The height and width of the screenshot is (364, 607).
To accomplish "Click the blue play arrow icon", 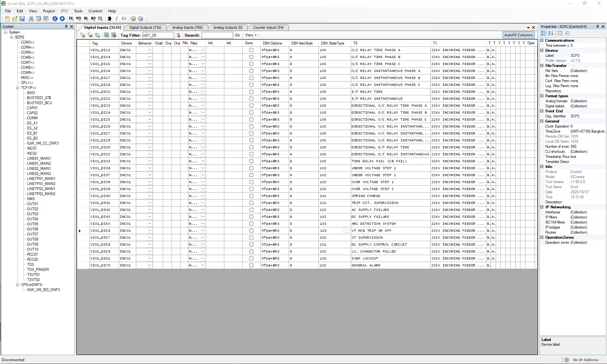I will pyautogui.click(x=62, y=19).
